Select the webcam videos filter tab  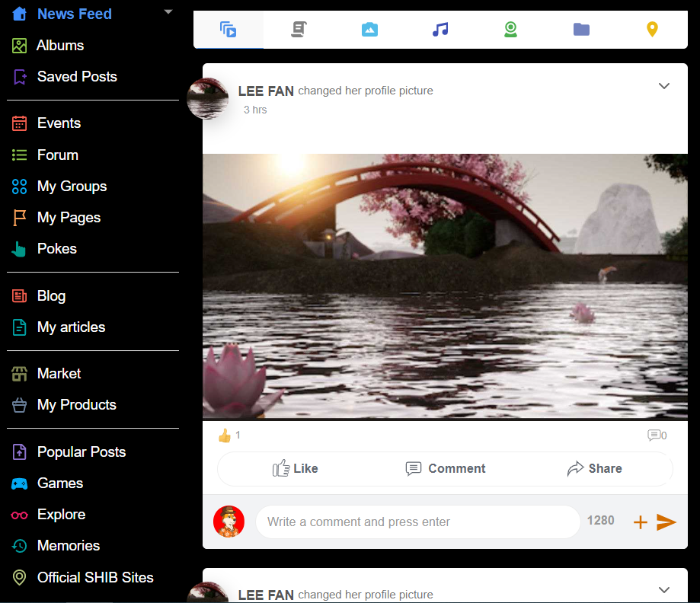[510, 30]
